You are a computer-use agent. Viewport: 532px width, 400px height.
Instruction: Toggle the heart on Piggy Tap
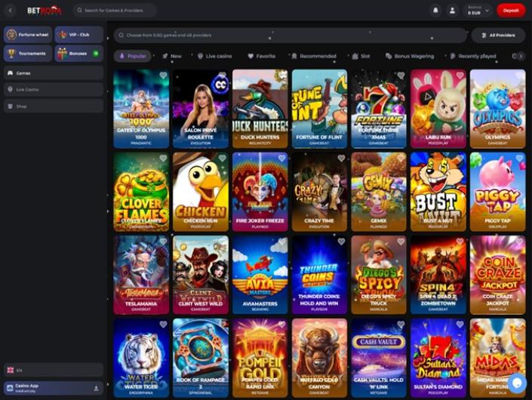[519, 158]
